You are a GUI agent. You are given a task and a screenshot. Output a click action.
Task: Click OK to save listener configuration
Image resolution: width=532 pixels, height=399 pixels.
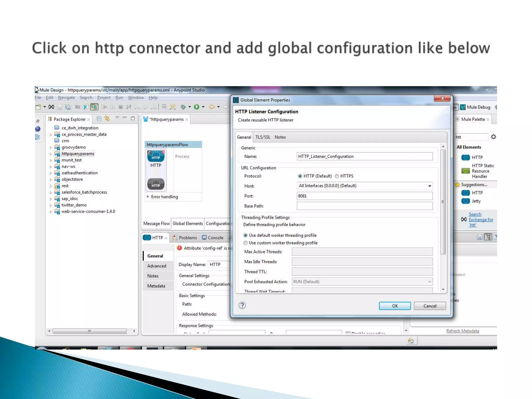(x=395, y=306)
